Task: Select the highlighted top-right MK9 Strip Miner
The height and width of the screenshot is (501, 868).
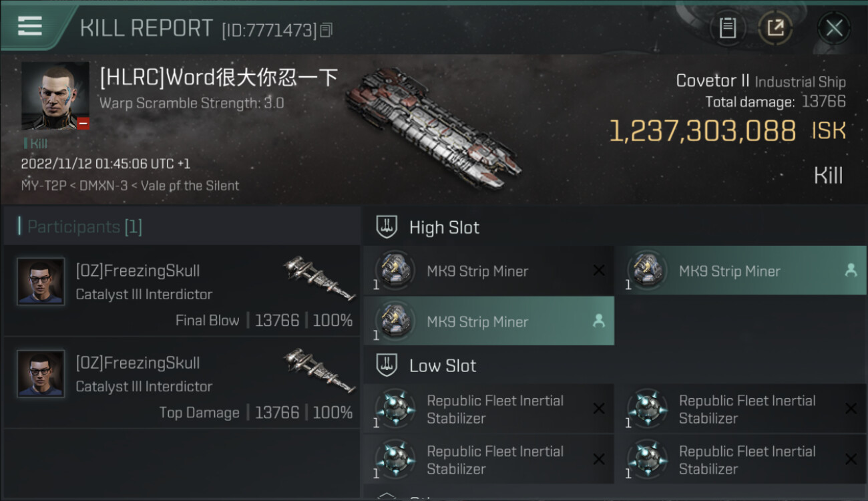Action: (740, 271)
